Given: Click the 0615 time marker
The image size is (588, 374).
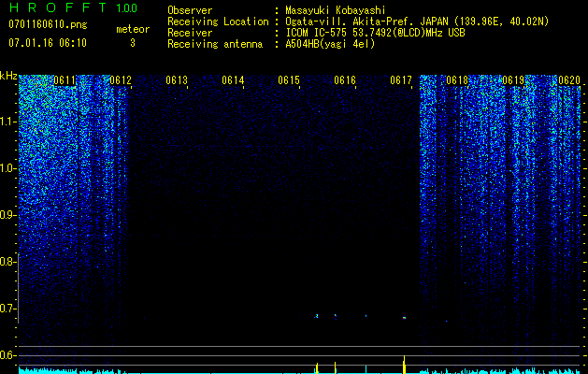Looking at the screenshot, I should point(289,80).
